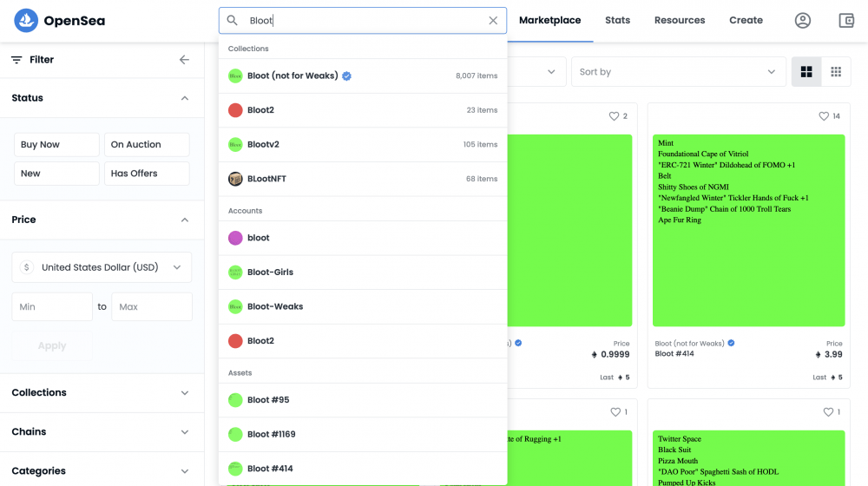
Task: Collapse the Status section
Action: coord(185,98)
